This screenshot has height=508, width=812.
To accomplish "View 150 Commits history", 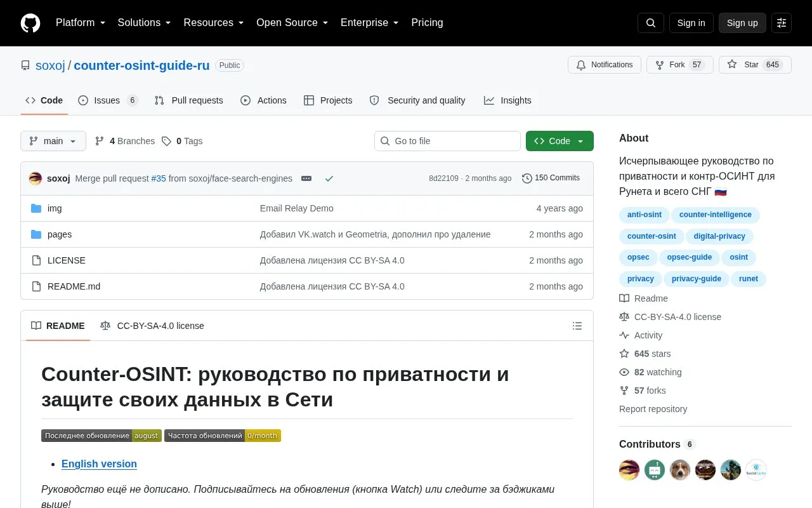I will click(551, 178).
